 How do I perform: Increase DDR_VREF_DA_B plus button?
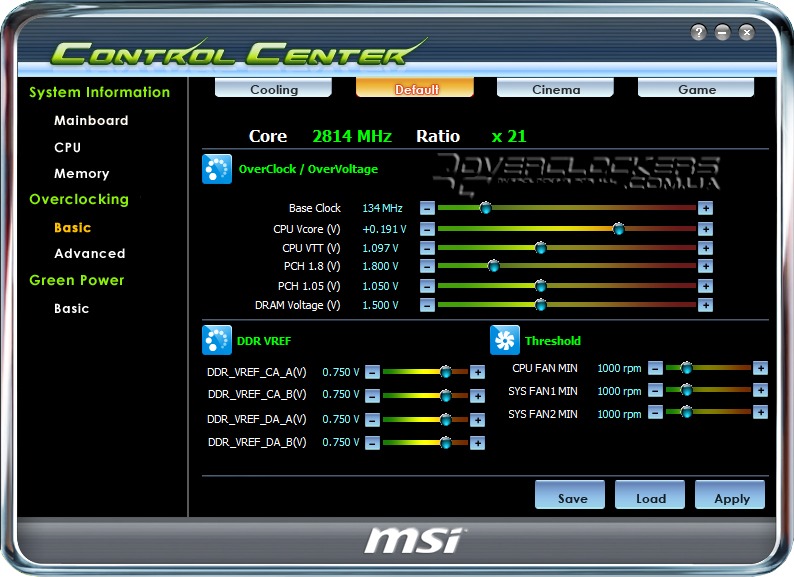point(478,443)
